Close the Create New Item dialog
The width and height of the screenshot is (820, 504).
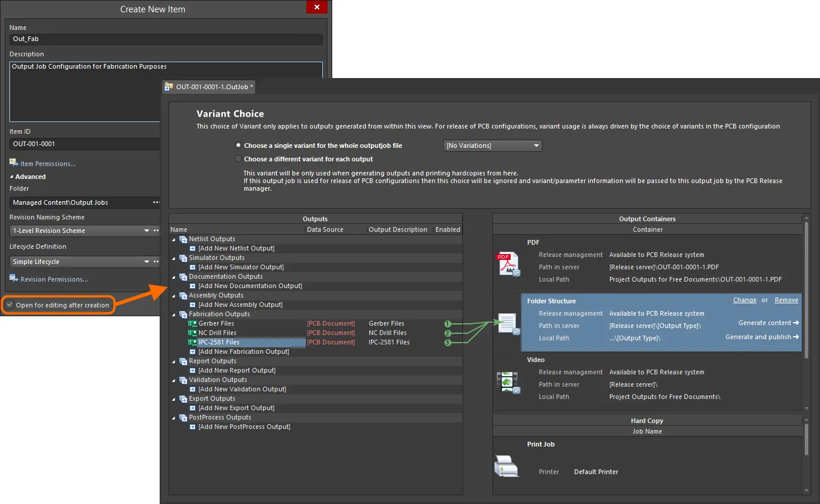[317, 7]
